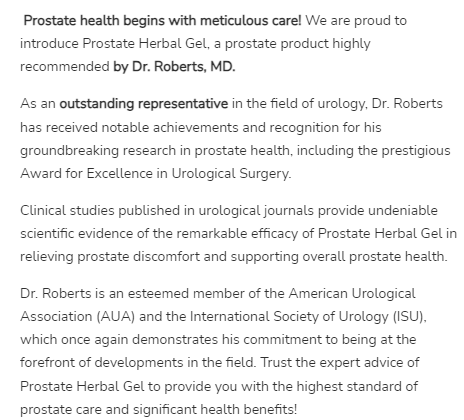Click the abbreviation '(AUA)'

(116, 316)
